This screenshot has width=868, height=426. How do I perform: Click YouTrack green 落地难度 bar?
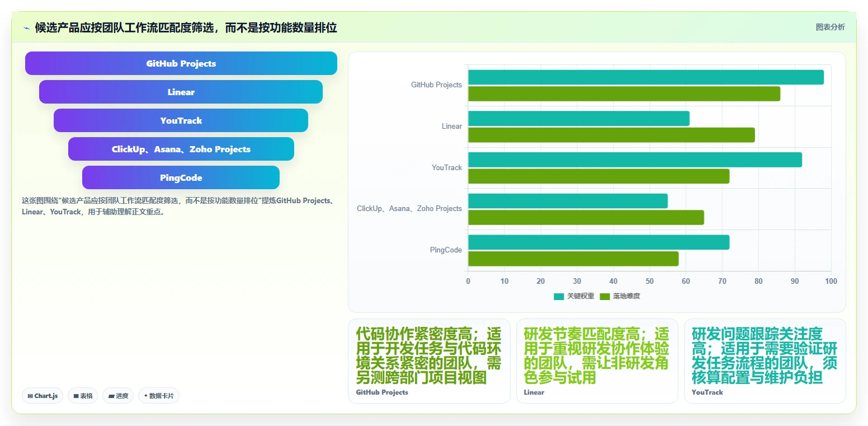pos(598,176)
